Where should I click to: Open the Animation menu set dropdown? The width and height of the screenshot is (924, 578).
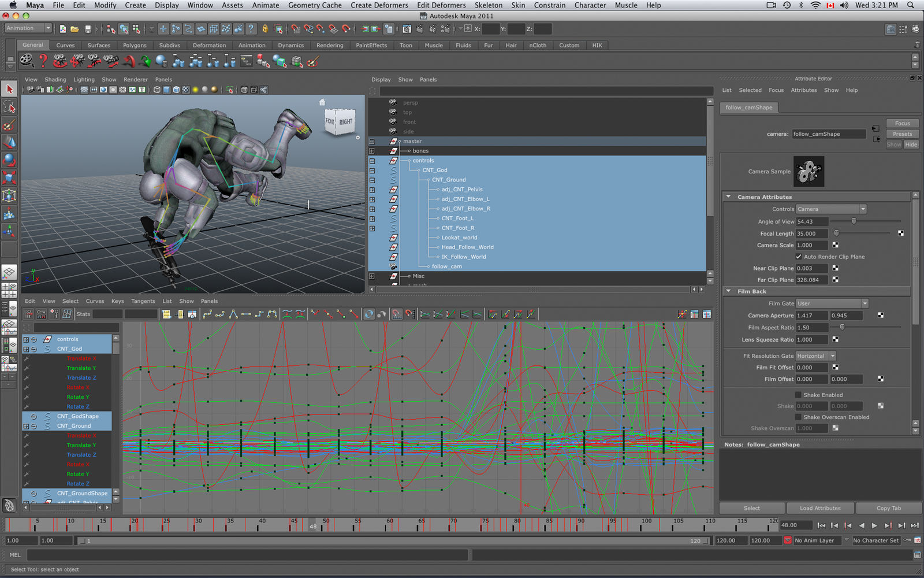[x=28, y=28]
